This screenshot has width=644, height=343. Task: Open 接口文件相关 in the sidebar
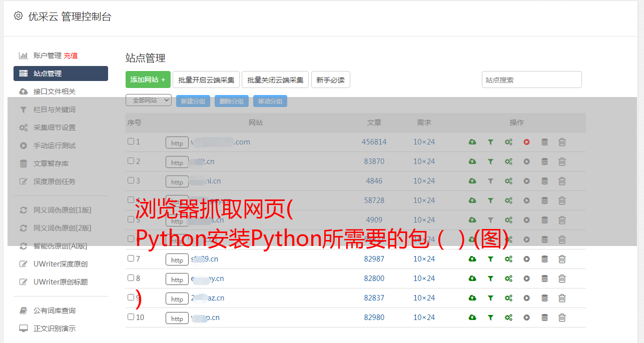(55, 91)
